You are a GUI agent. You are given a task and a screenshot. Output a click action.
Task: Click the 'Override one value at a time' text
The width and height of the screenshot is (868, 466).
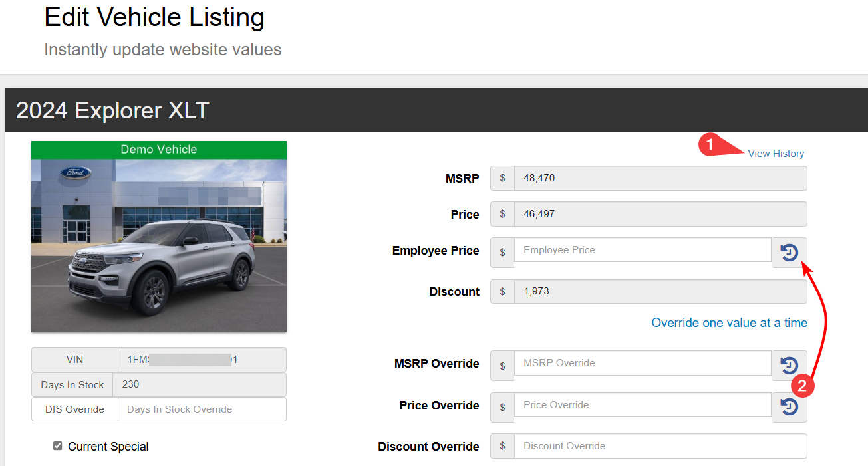click(730, 323)
